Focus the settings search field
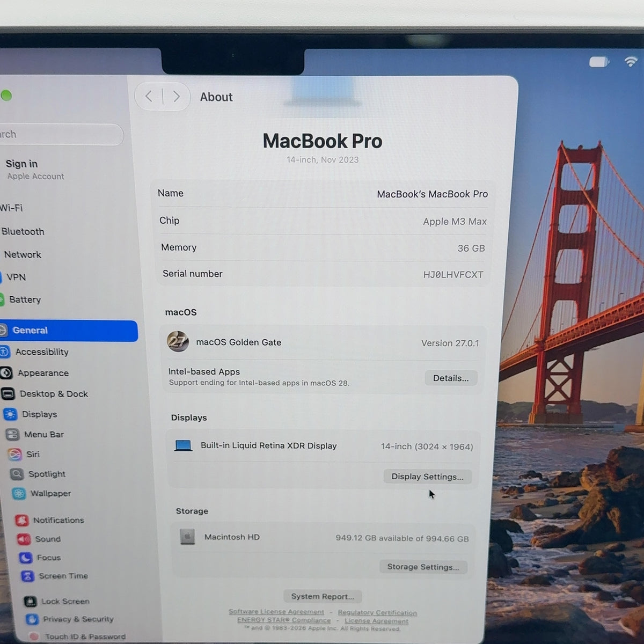The width and height of the screenshot is (644, 644). (61, 134)
